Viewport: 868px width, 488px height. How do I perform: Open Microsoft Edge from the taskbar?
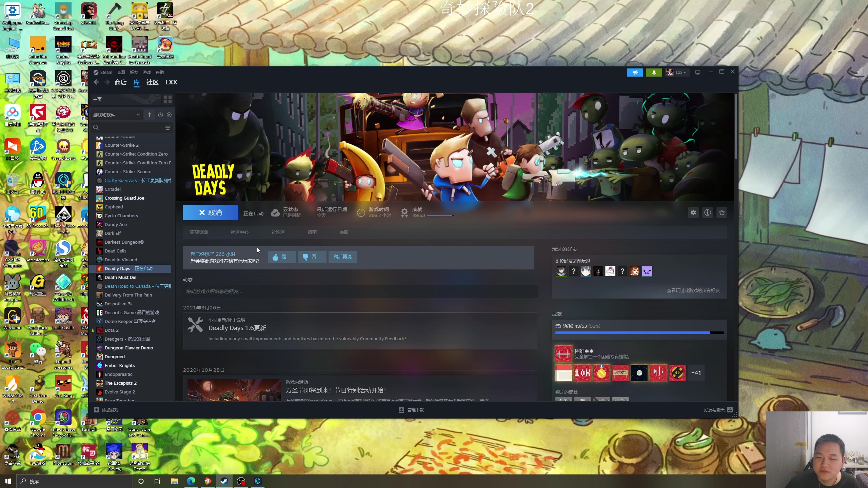pos(191,481)
